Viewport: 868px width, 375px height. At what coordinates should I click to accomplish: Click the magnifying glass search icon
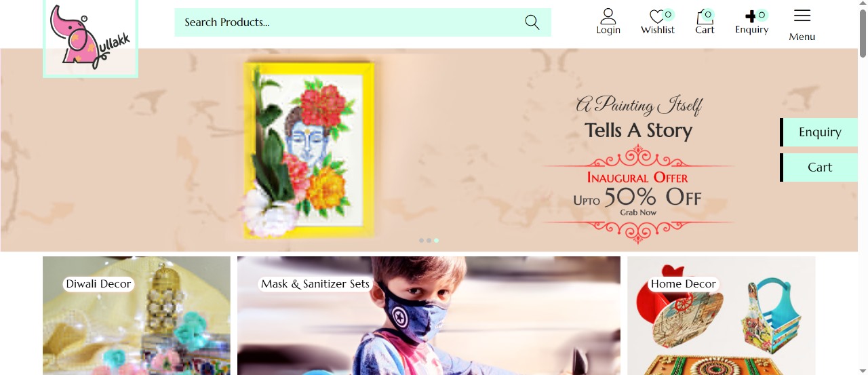532,22
